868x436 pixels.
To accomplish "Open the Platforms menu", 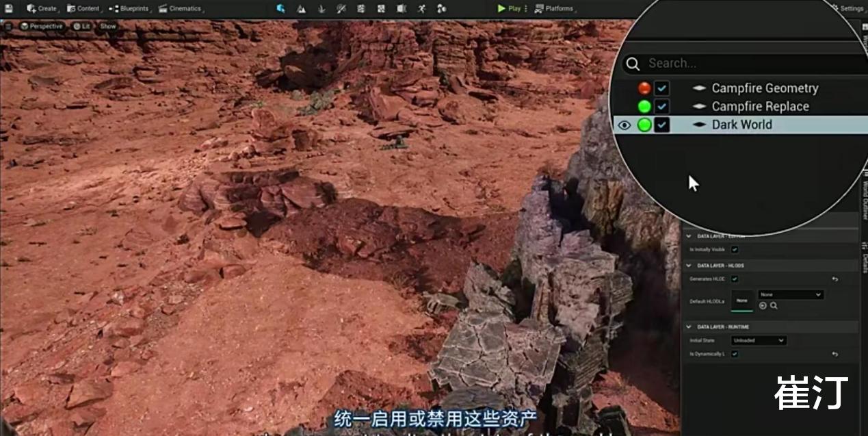I will (555, 8).
